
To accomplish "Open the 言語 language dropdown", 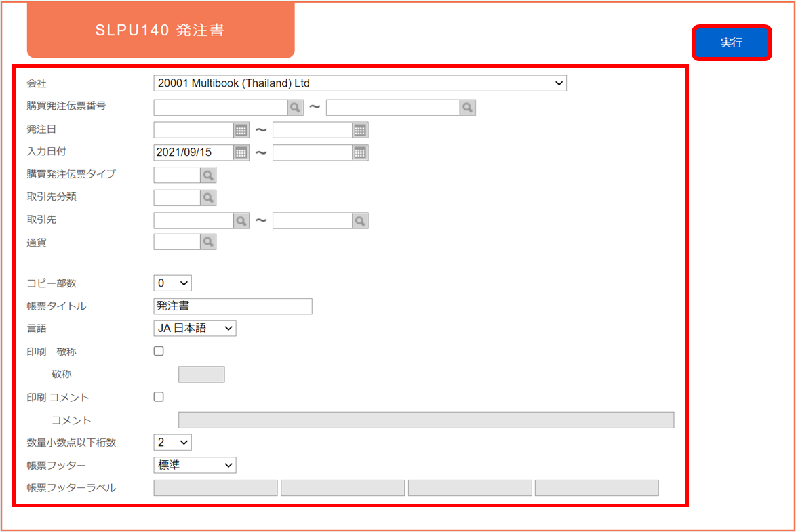I will [x=195, y=329].
